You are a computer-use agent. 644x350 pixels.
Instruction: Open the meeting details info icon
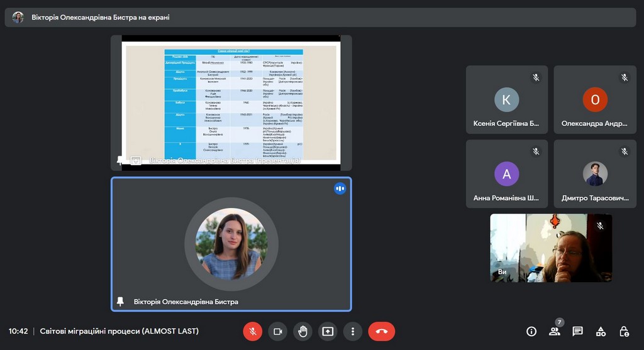pyautogui.click(x=531, y=331)
